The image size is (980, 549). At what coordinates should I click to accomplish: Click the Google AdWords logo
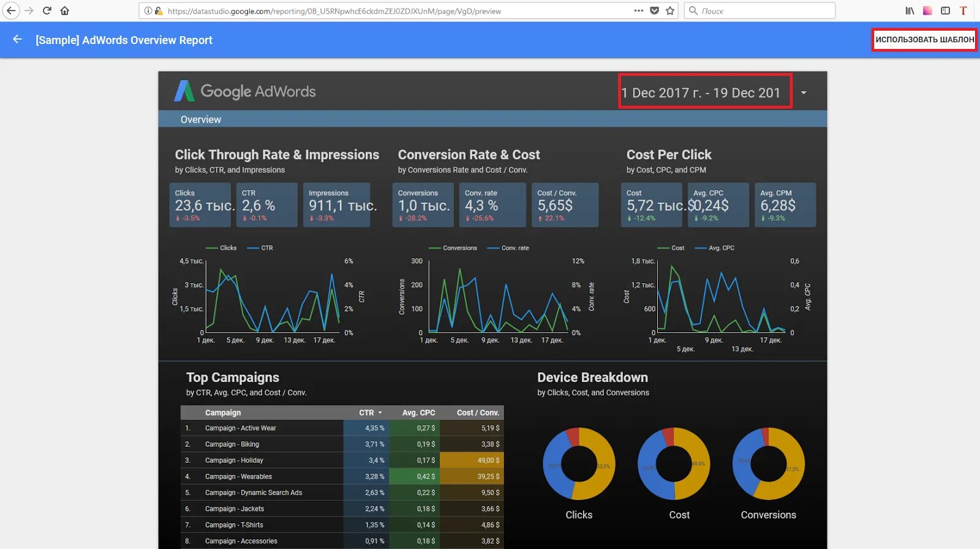coord(245,91)
